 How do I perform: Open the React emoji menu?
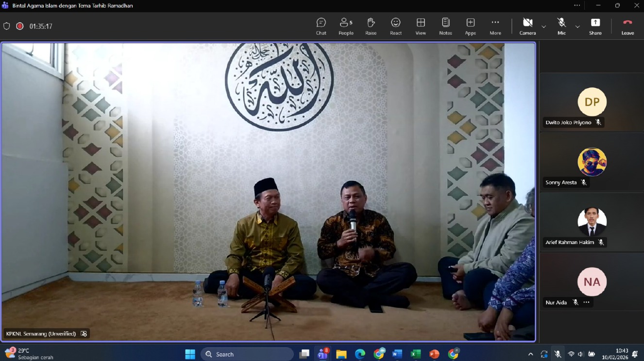pos(396,26)
